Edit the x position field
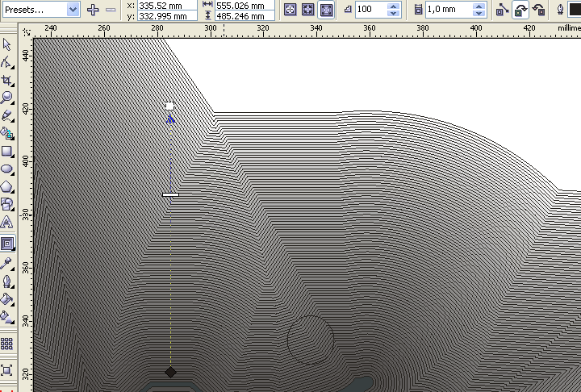Viewport: 581px width, 392px height. pos(168,6)
